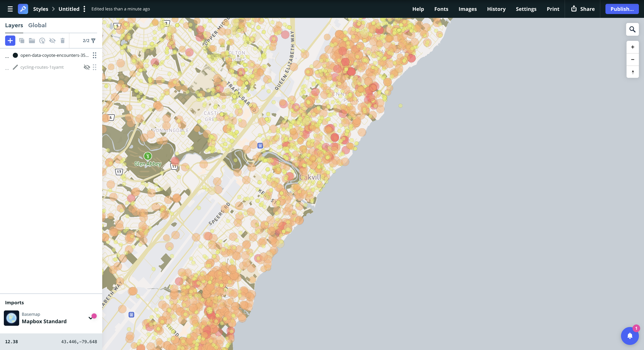This screenshot has height=350, width=644.
Task: Open the layer filter funnel icon
Action: point(93,40)
